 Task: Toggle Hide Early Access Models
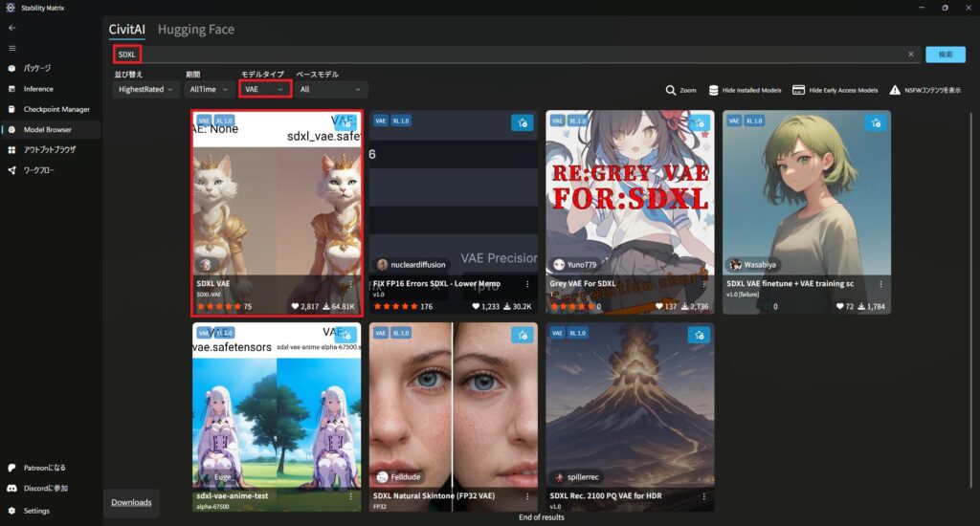pos(835,90)
